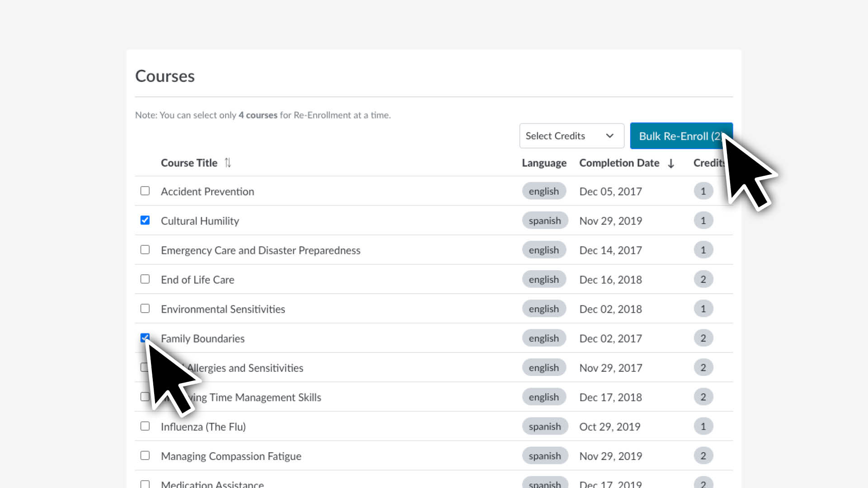Click the Course Title column header
This screenshot has width=868, height=488.
pos(189,163)
